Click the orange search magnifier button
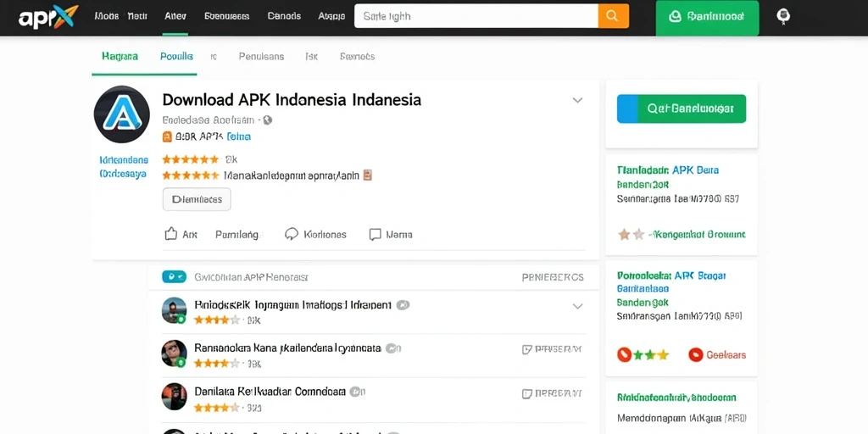Screen dimensions: 868x434 click(x=613, y=16)
